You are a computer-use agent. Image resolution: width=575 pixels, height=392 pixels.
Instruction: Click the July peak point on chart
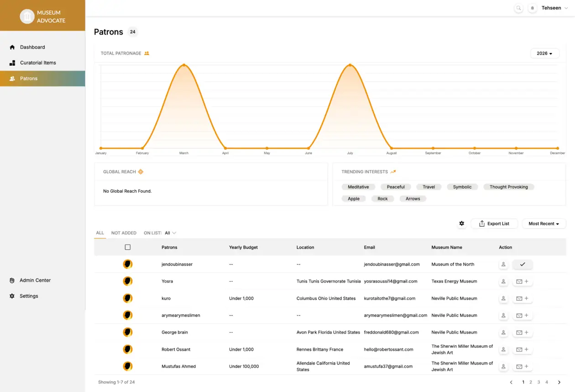point(350,65)
